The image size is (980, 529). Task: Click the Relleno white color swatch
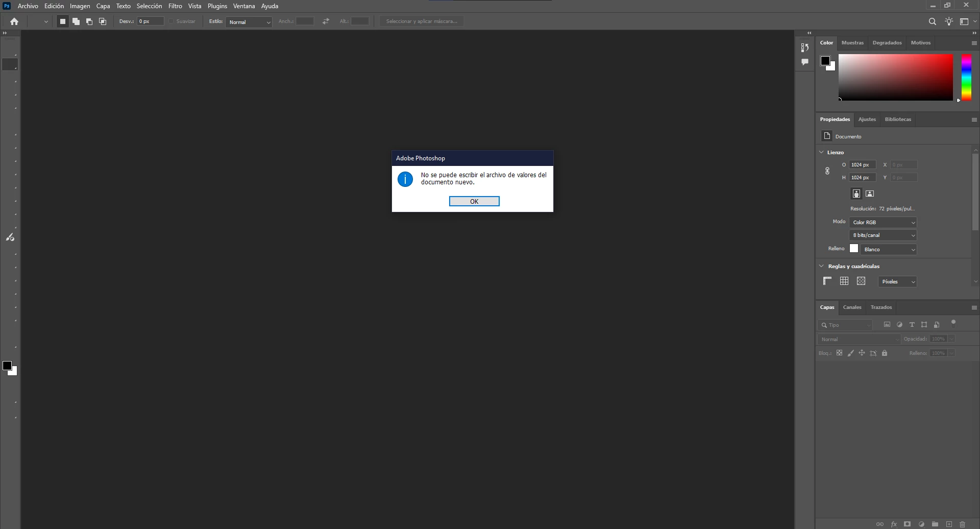(x=854, y=249)
